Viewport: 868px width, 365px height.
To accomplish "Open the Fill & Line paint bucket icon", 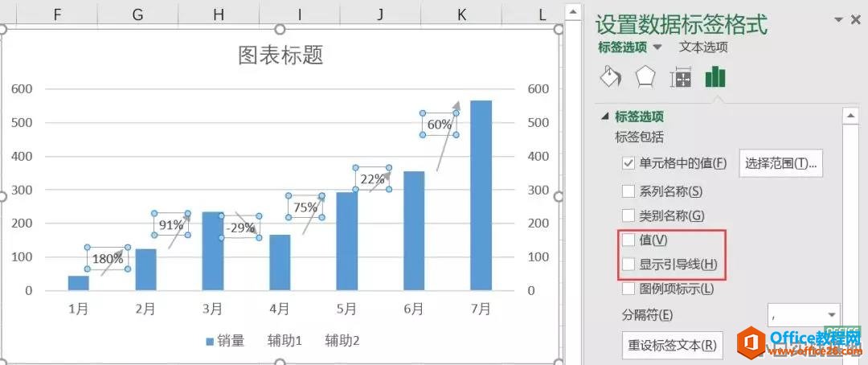I will tap(609, 77).
